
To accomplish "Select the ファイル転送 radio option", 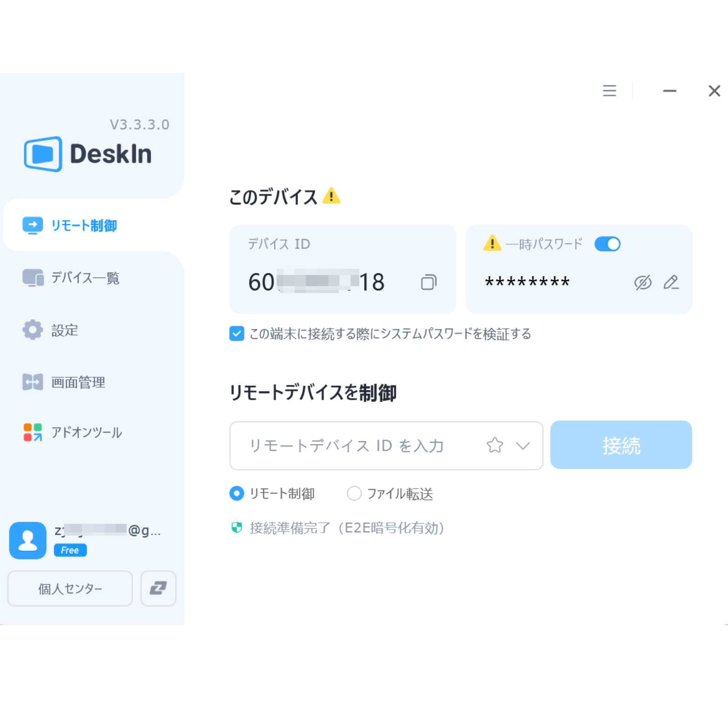I will 354,493.
